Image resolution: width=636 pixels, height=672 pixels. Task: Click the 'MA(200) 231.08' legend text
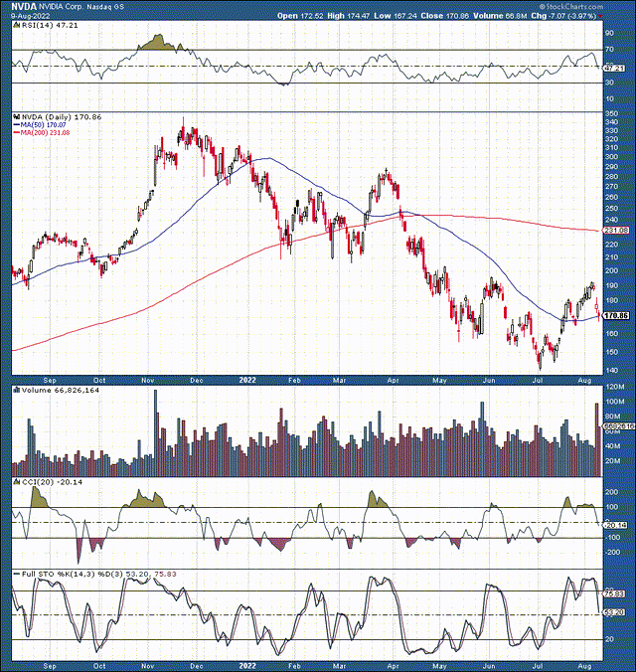point(45,133)
